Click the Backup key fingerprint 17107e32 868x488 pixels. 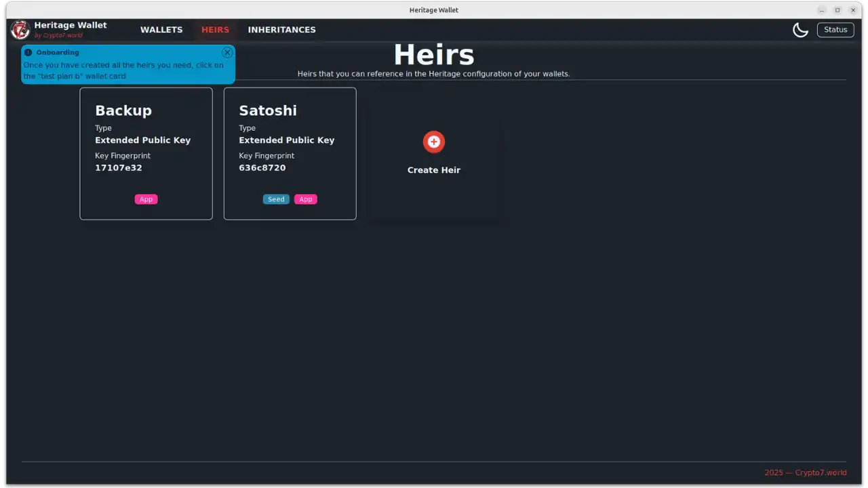119,167
